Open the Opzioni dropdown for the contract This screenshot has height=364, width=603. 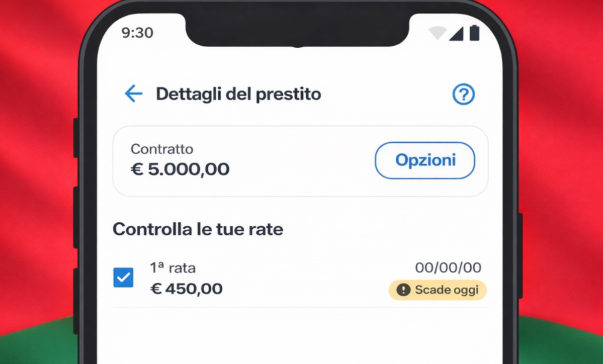coord(424,160)
